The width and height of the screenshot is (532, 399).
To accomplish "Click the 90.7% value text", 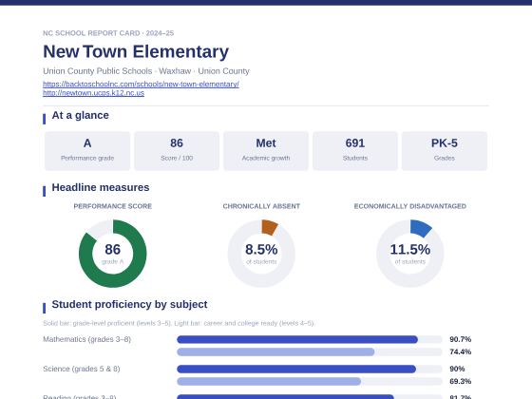I will tap(461, 339).
